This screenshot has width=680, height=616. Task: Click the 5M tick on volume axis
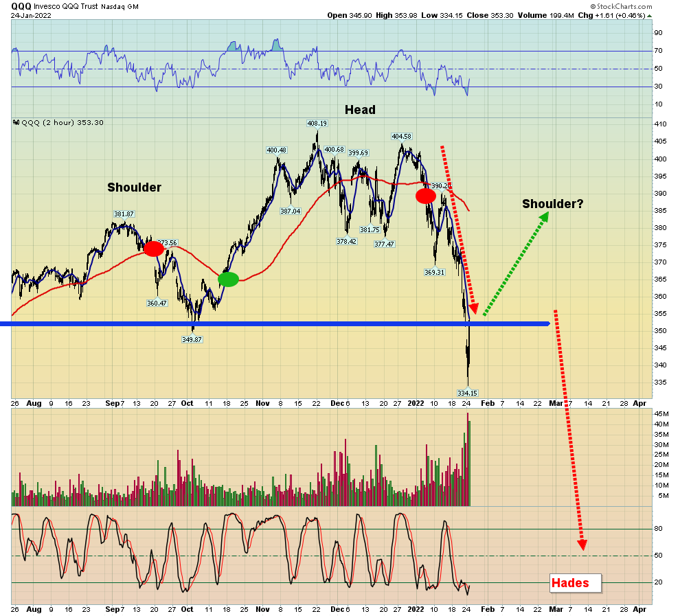click(x=663, y=496)
